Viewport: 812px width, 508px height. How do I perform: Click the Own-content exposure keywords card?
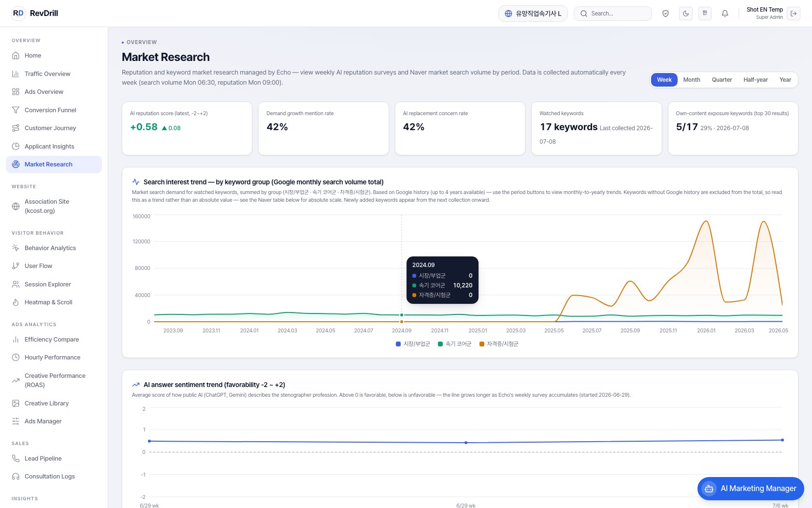tap(733, 128)
